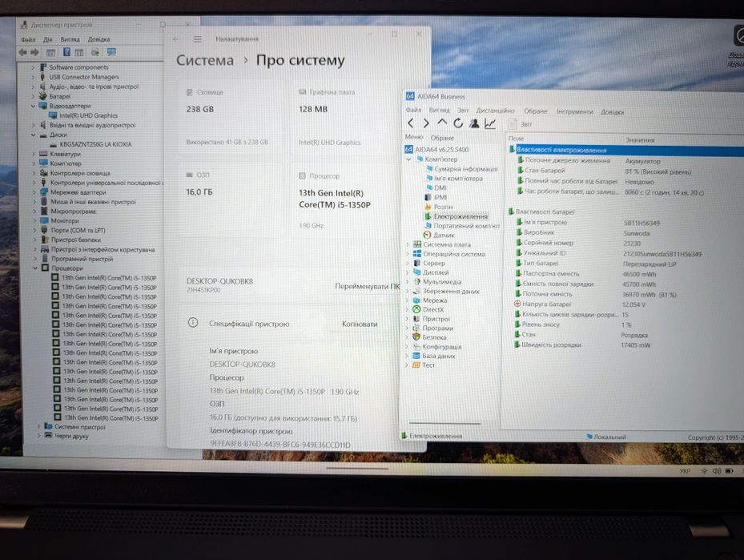Click Рівень зносу row in AIDA64
The image size is (744, 560).
click(x=541, y=324)
